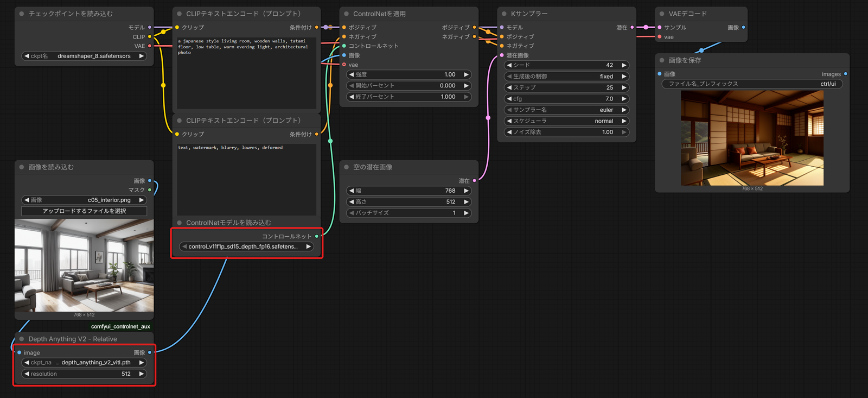Click the loaded interior image preview in 画像を読み込む
868x398 pixels.
84,266
